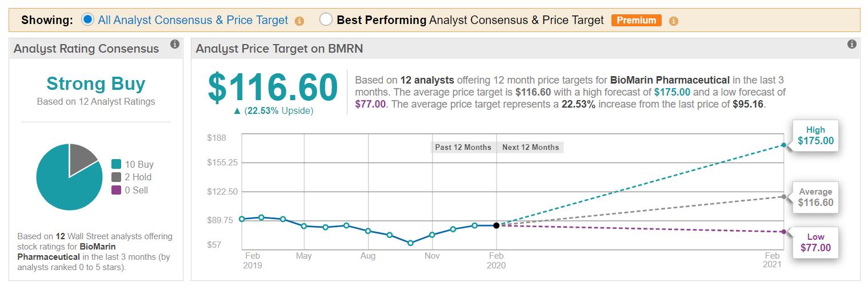Click the orange Premium badge

click(x=636, y=20)
